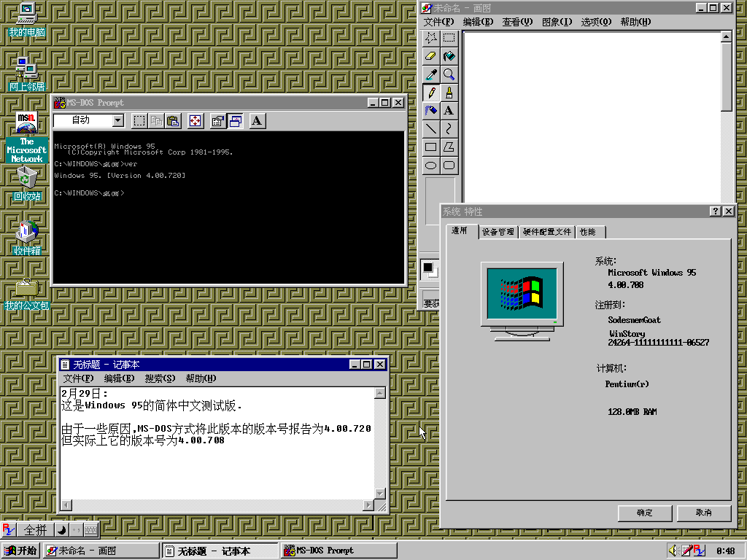Select the Fill With Color bucket tool

(449, 56)
